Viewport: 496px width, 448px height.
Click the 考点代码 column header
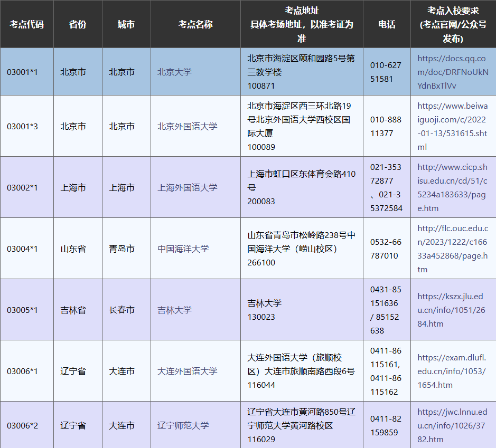click(26, 25)
